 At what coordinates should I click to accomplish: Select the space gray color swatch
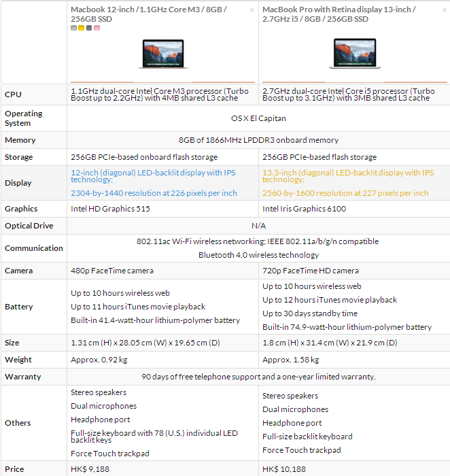pyautogui.click(x=89, y=28)
